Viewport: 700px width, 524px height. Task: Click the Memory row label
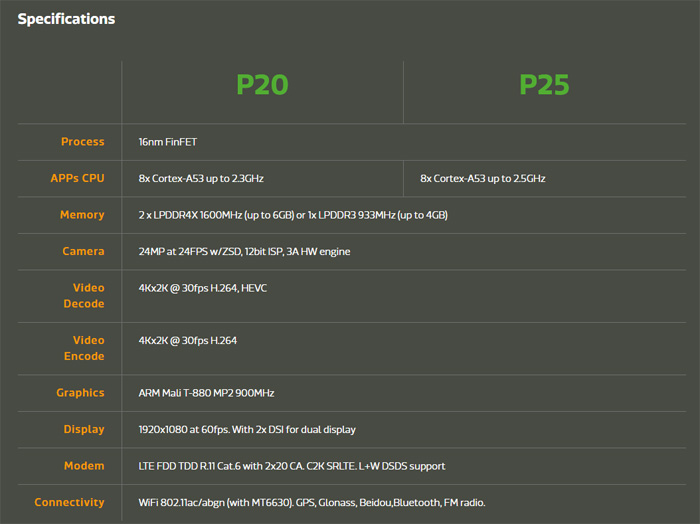[x=82, y=215]
